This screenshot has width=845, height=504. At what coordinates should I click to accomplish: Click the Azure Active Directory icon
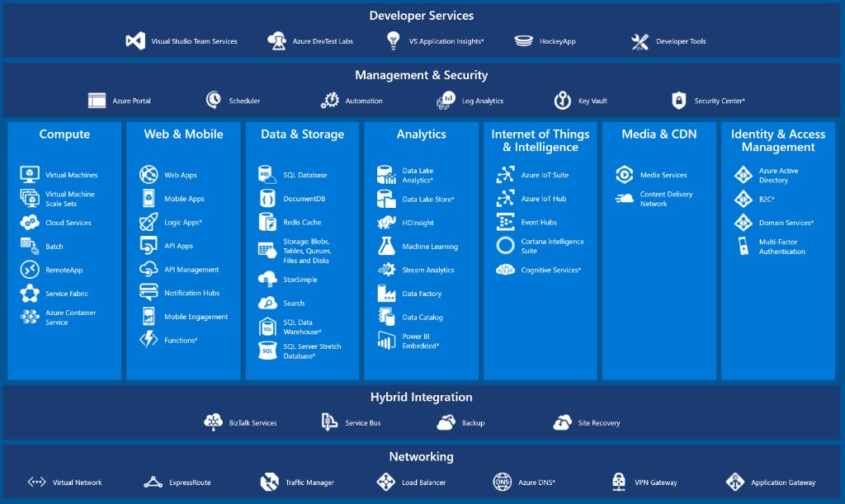point(744,174)
